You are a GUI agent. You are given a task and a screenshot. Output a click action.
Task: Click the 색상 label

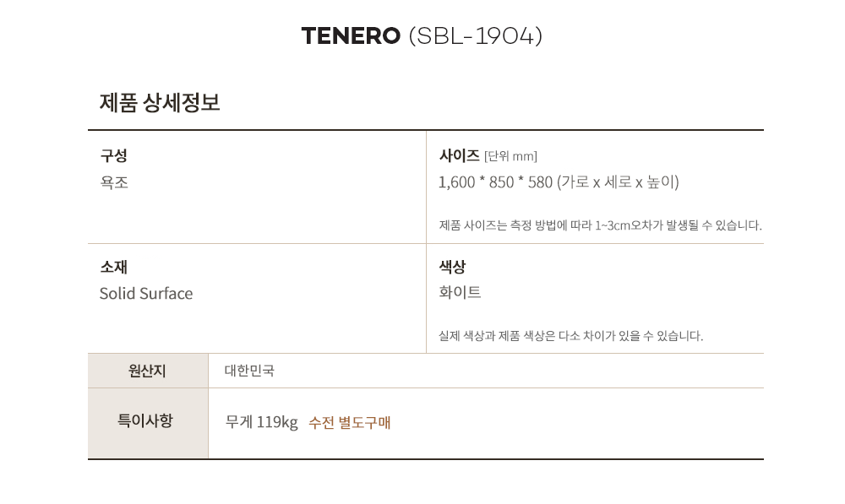452,267
